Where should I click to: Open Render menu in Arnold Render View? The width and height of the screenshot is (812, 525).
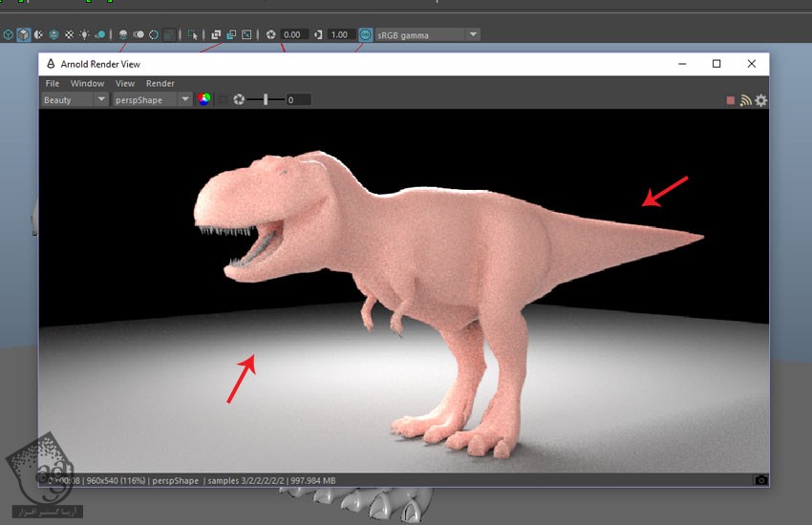160,83
